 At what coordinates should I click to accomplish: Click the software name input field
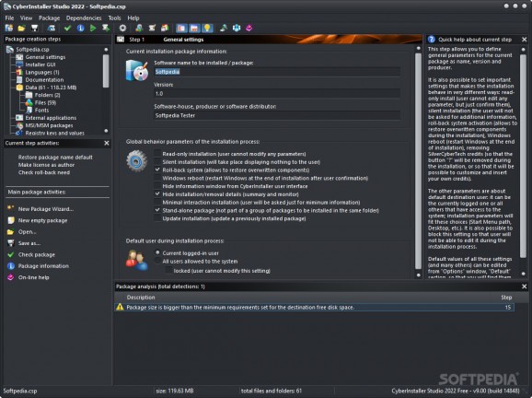tap(277, 72)
